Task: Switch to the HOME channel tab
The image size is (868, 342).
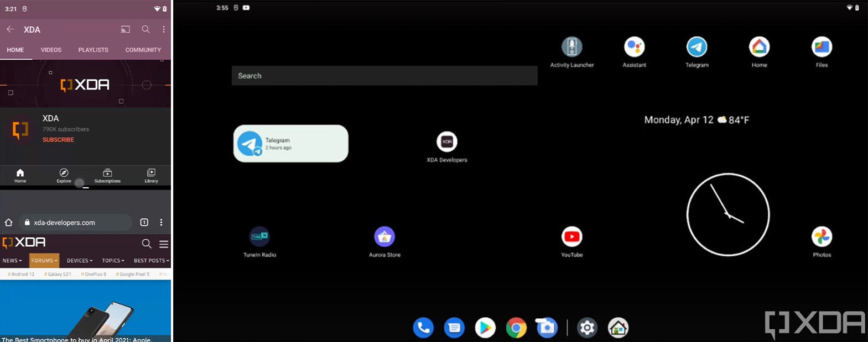Action: [x=15, y=50]
